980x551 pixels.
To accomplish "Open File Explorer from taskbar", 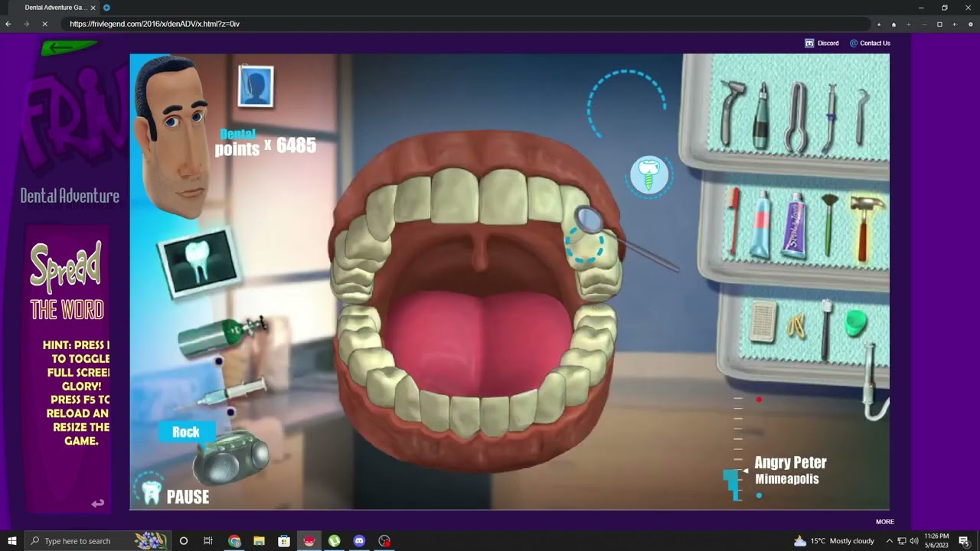I will pos(259,541).
